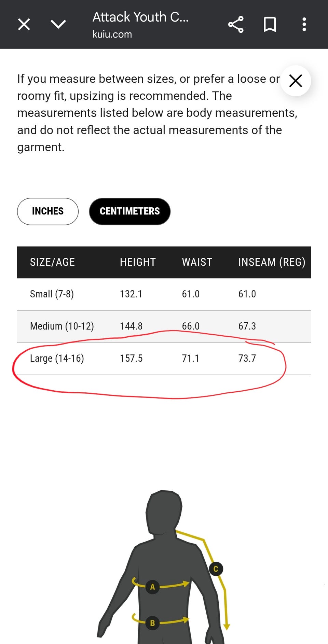Minimize tab with the down chevron

(58, 24)
